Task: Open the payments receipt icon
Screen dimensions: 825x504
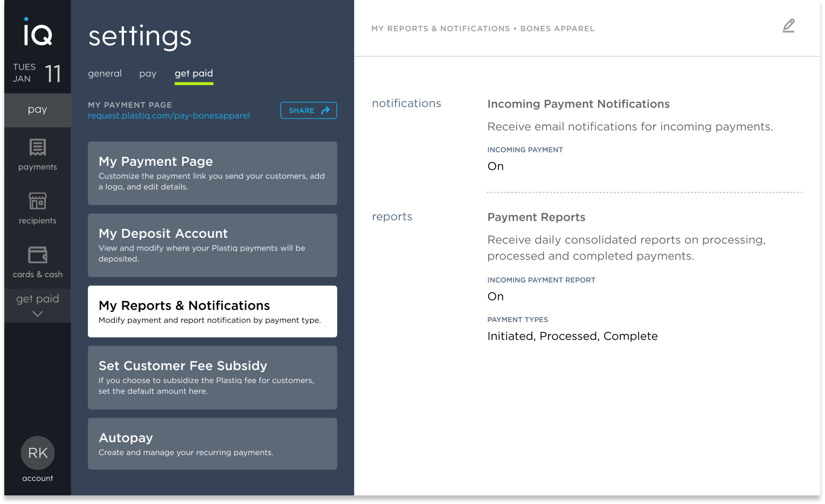Action: click(37, 147)
